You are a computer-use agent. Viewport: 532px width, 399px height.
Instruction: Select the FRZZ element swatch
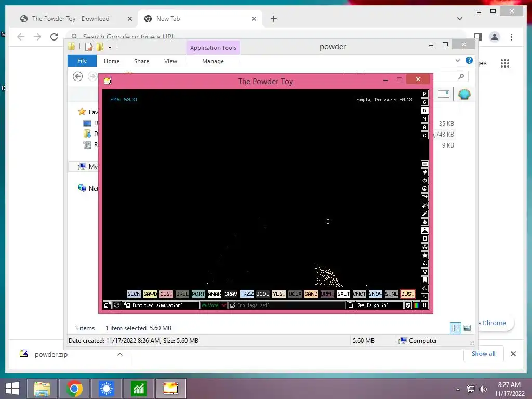[247, 294]
